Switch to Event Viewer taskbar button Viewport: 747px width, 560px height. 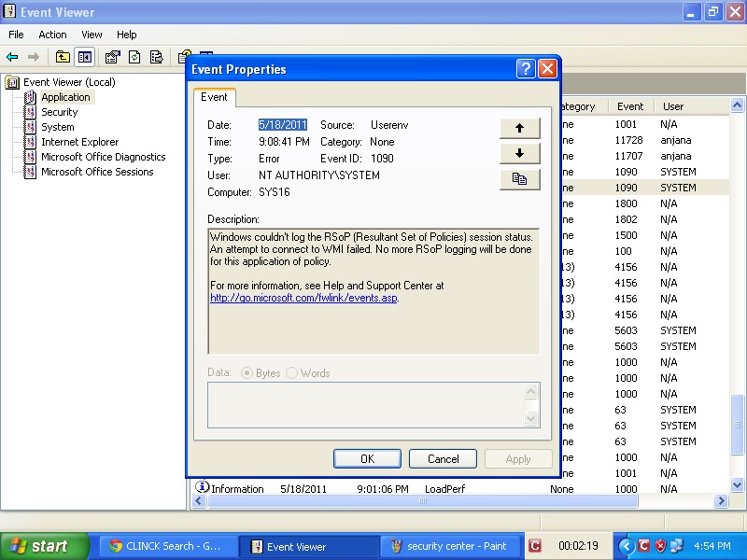coord(309,546)
